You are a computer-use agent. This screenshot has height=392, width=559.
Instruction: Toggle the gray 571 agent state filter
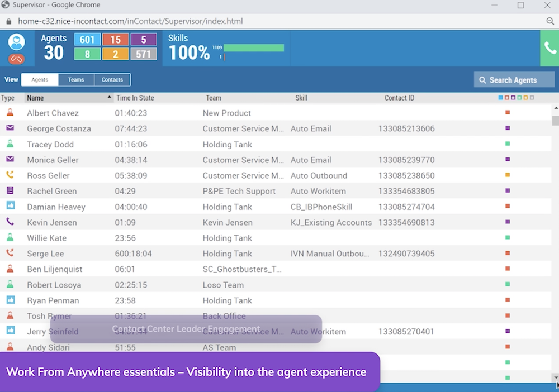coord(144,54)
